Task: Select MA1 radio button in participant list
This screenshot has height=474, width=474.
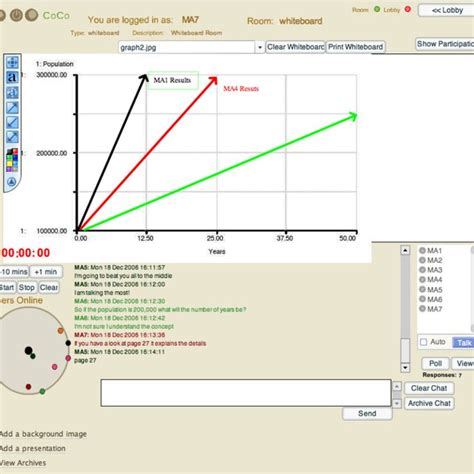Action: click(422, 250)
